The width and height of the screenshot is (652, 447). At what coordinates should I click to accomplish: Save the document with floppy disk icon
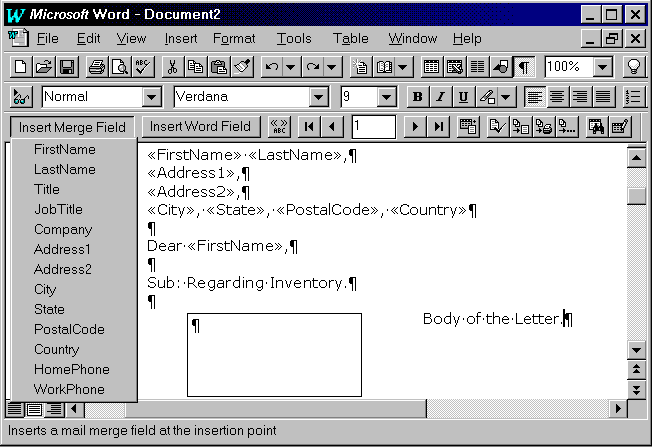(x=67, y=67)
